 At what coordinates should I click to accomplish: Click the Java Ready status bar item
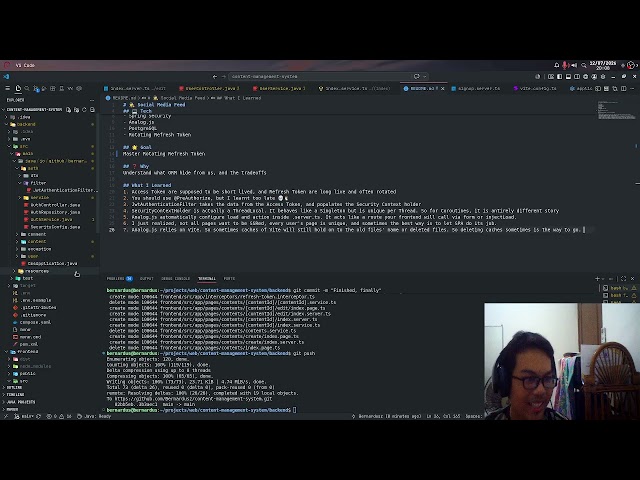(x=94, y=416)
